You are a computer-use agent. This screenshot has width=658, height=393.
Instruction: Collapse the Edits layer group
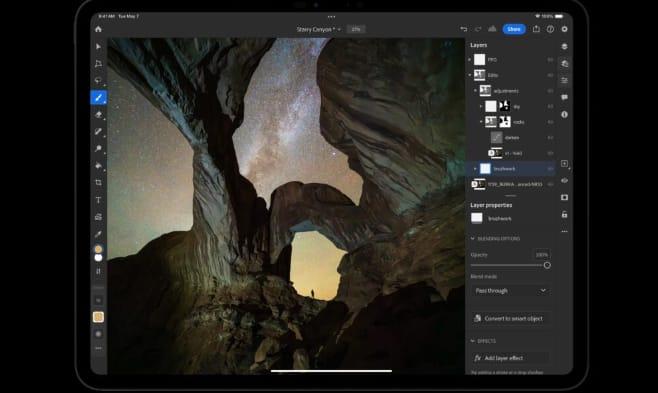[470, 75]
